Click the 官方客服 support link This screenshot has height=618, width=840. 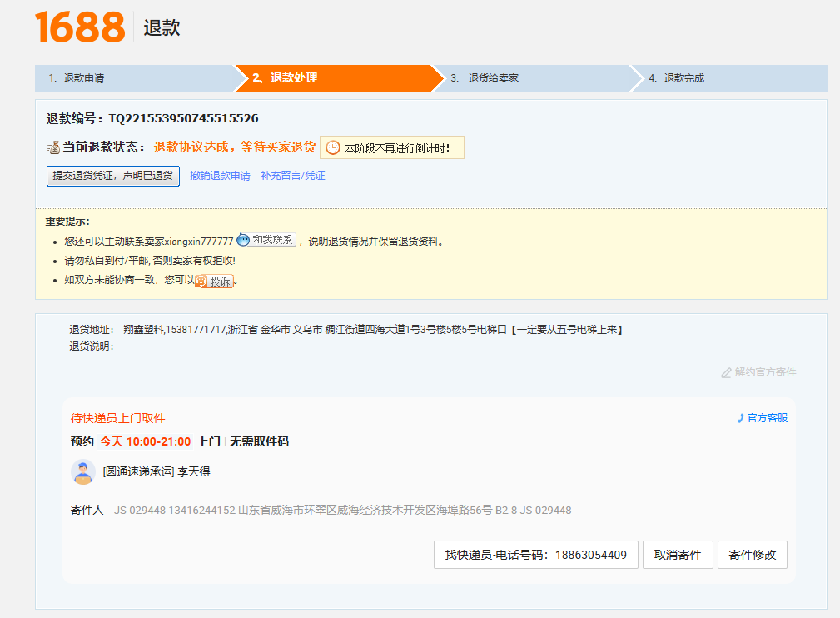[767, 418]
